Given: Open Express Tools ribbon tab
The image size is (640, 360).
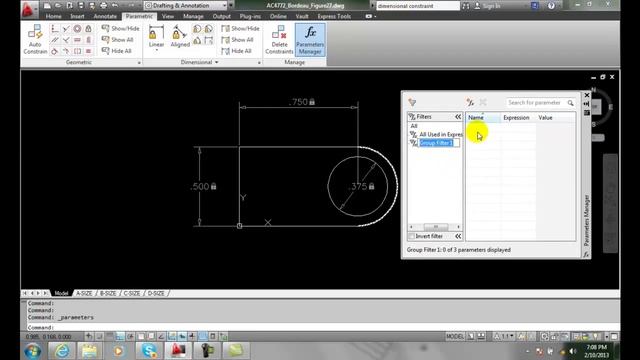Looking at the screenshot, I should (334, 16).
